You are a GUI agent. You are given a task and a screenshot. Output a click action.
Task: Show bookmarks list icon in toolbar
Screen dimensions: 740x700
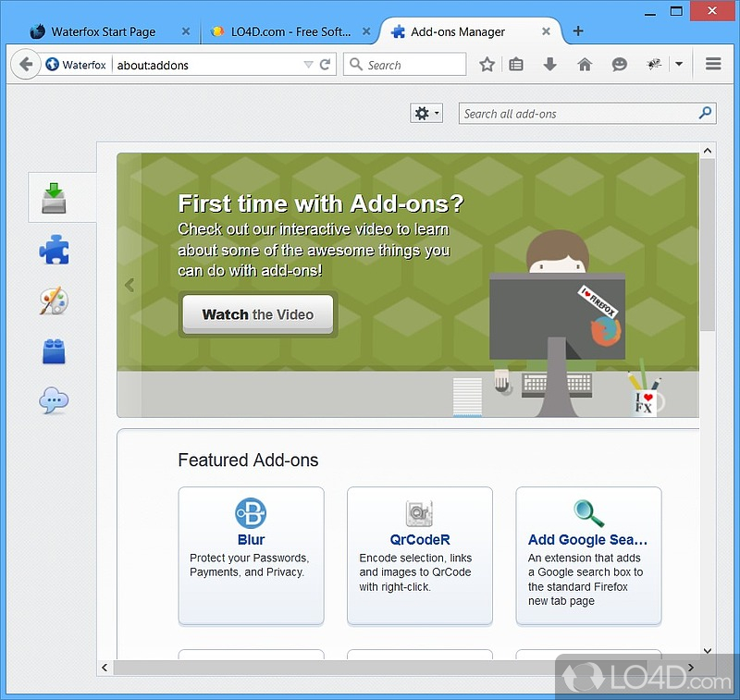pyautogui.click(x=516, y=65)
